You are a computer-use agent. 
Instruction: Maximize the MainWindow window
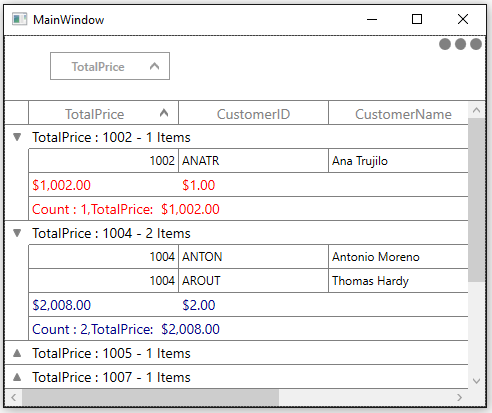[417, 19]
